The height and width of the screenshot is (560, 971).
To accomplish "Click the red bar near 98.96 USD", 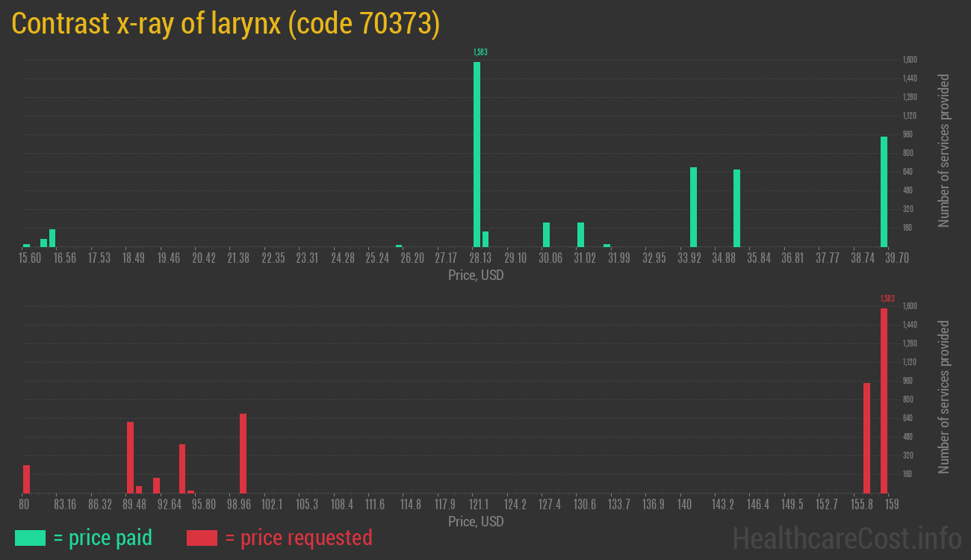I will [x=243, y=453].
